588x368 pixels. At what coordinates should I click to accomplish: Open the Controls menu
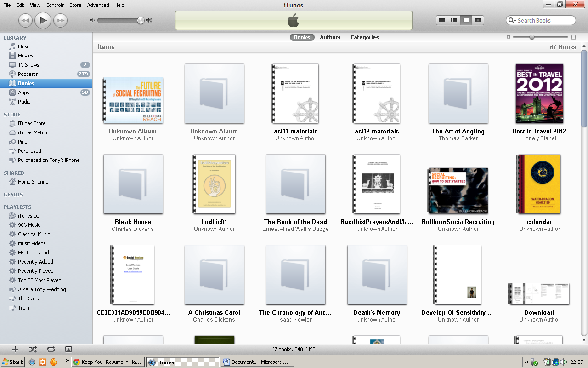tap(55, 5)
